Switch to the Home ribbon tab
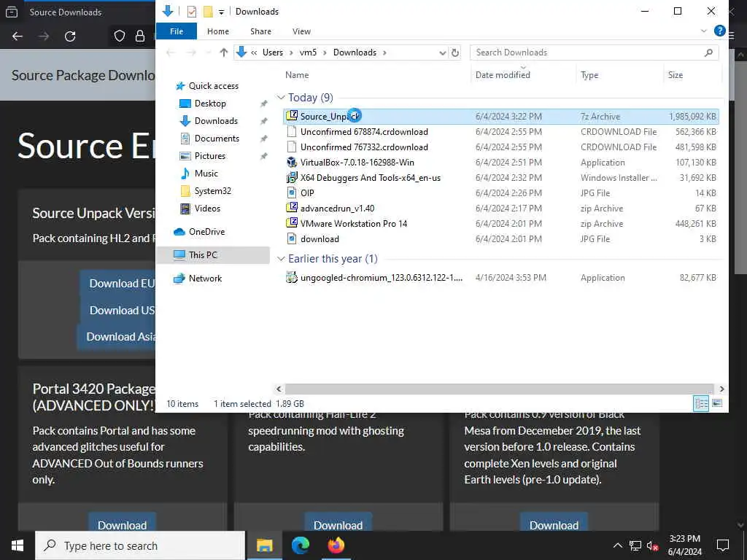 (x=217, y=31)
